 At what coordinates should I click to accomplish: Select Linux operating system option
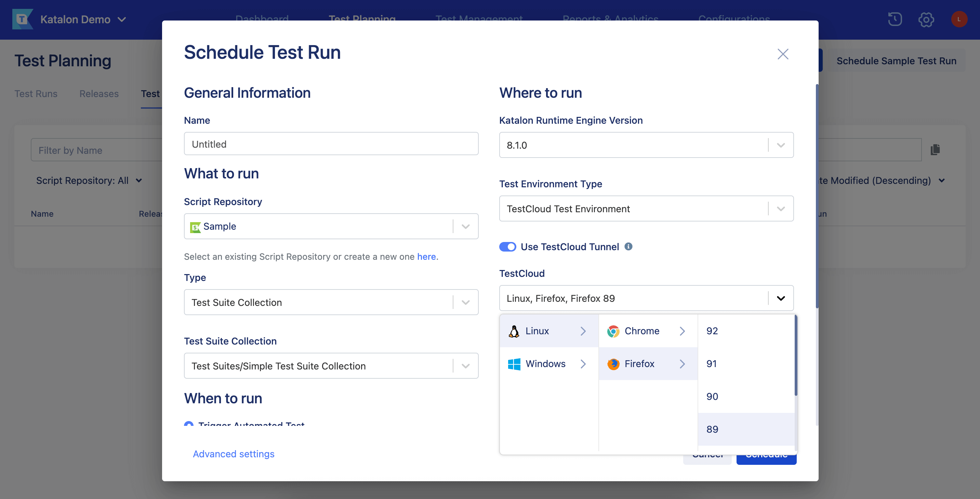click(549, 331)
